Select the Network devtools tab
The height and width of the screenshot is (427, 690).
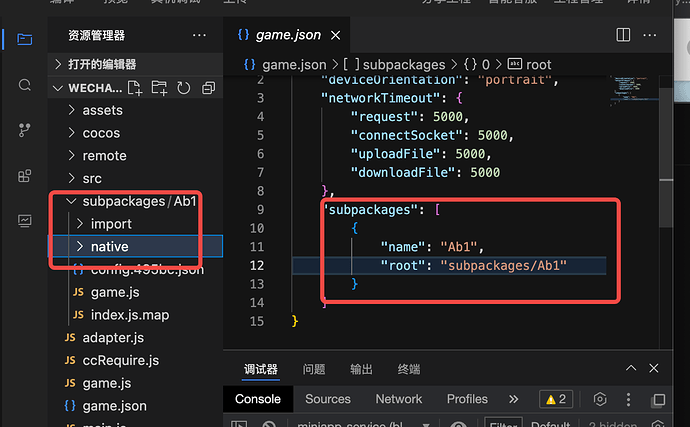(x=399, y=399)
